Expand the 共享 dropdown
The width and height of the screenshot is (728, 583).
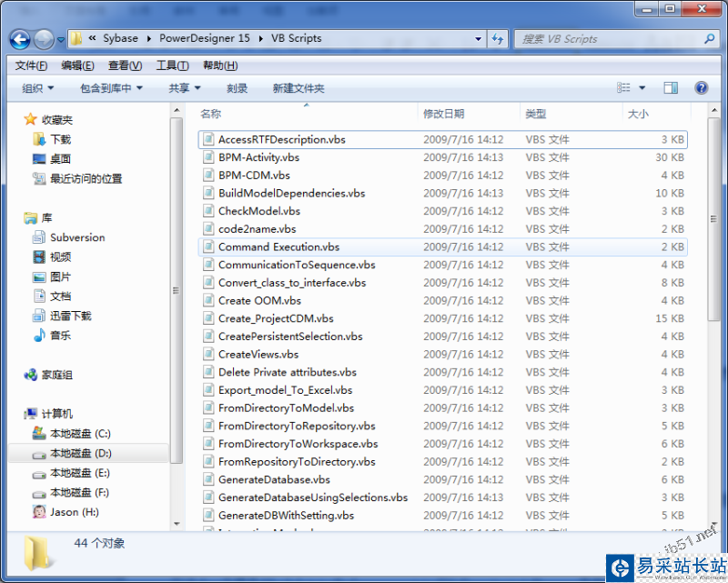[x=185, y=88]
